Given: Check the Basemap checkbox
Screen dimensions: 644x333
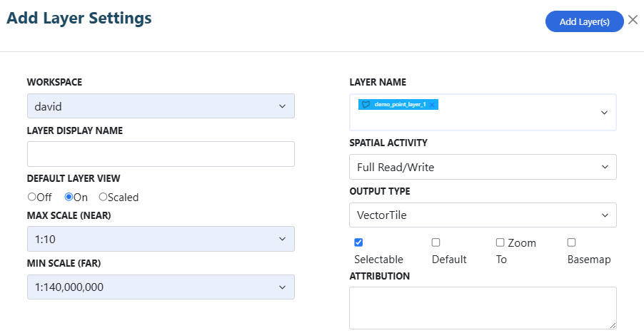Looking at the screenshot, I should 571,242.
